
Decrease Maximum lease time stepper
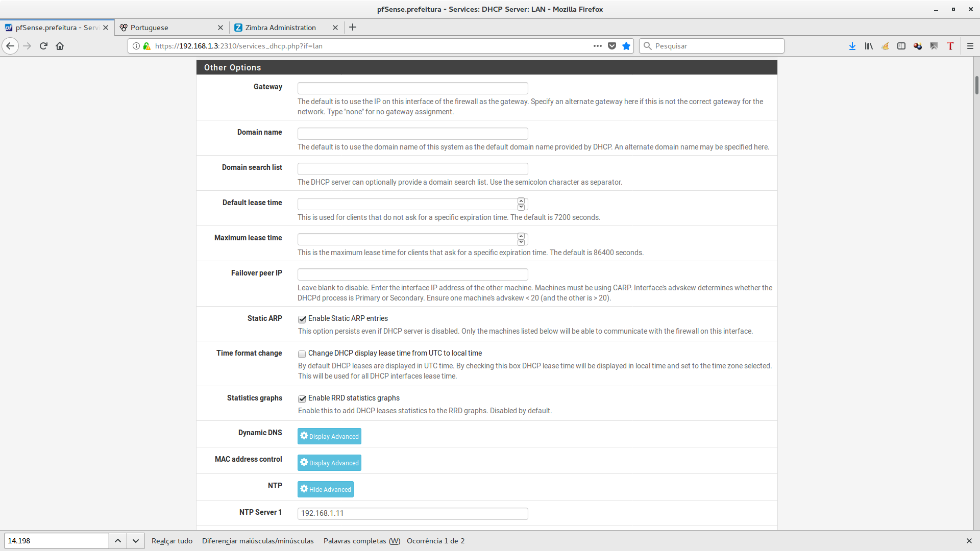click(521, 242)
